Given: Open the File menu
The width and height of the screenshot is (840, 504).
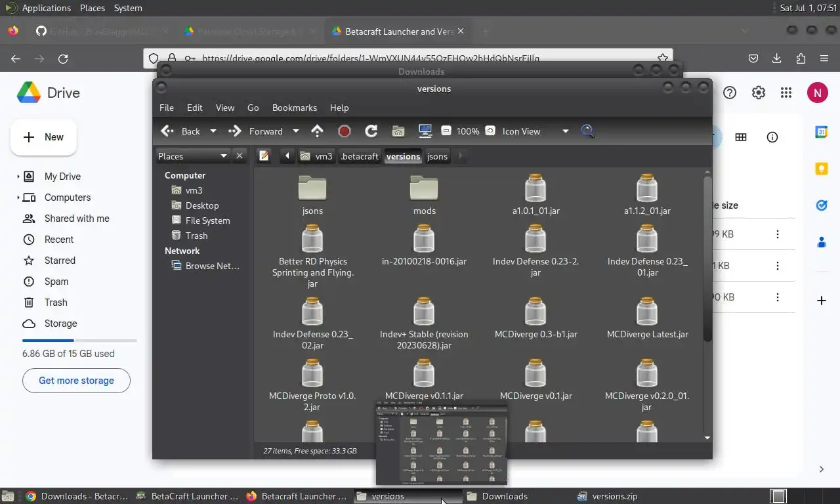Looking at the screenshot, I should click(167, 108).
